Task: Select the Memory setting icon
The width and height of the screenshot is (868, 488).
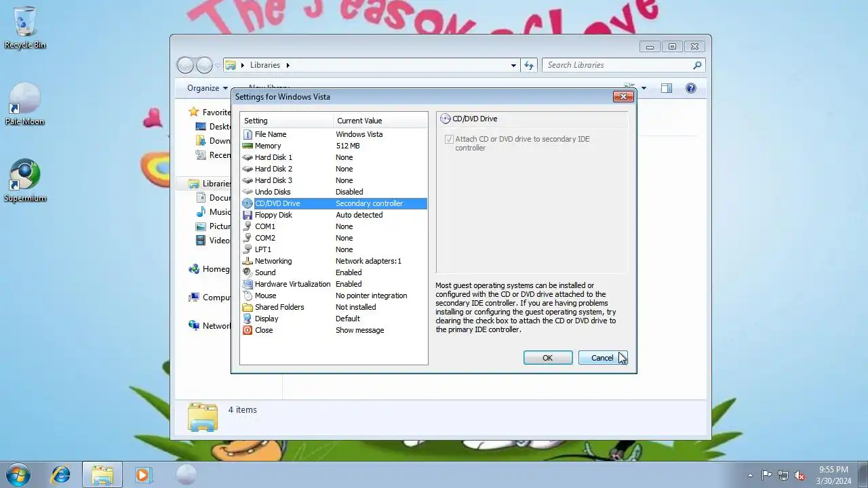Action: point(248,146)
